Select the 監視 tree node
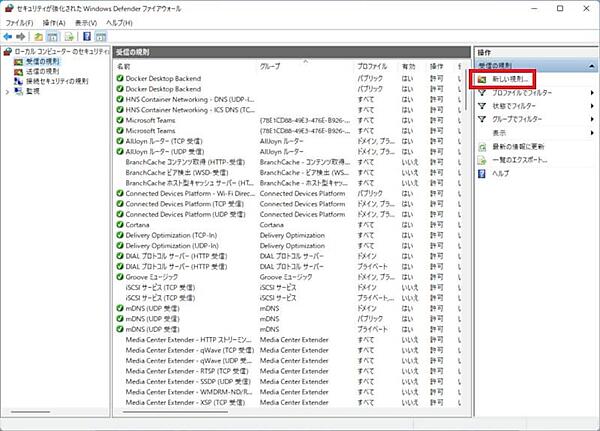Viewport: 600px width, 431px height. click(33, 91)
